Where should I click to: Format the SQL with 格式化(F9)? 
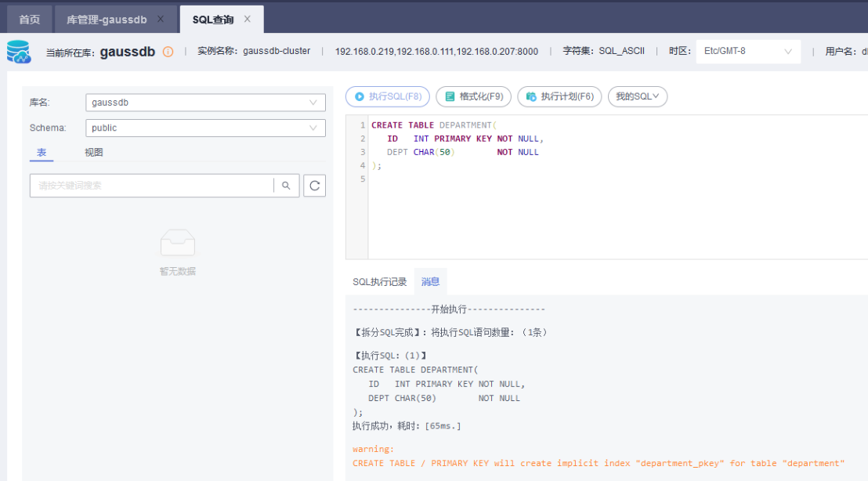473,96
